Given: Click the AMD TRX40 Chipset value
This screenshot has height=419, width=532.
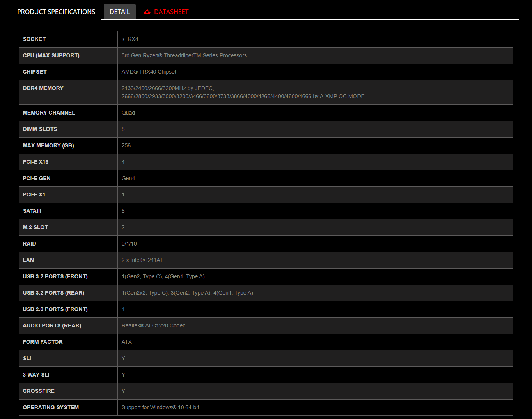Looking at the screenshot, I should (x=149, y=72).
